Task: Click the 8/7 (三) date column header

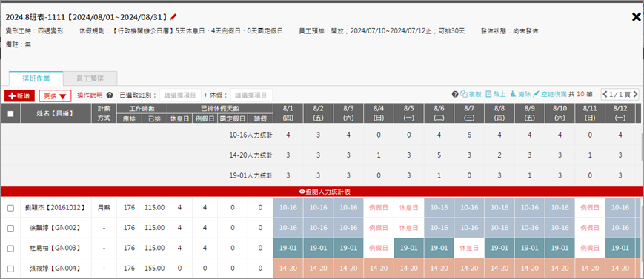Action: (x=469, y=113)
